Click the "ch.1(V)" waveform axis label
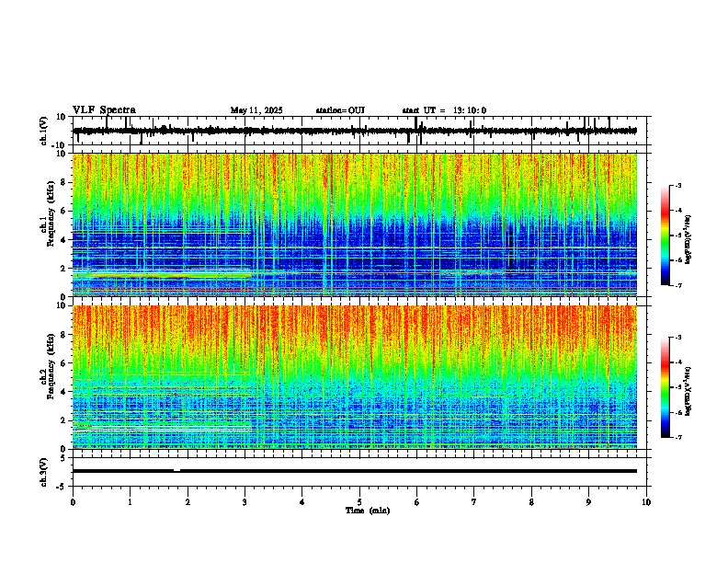Viewport: 728px width, 563px height. coord(44,131)
